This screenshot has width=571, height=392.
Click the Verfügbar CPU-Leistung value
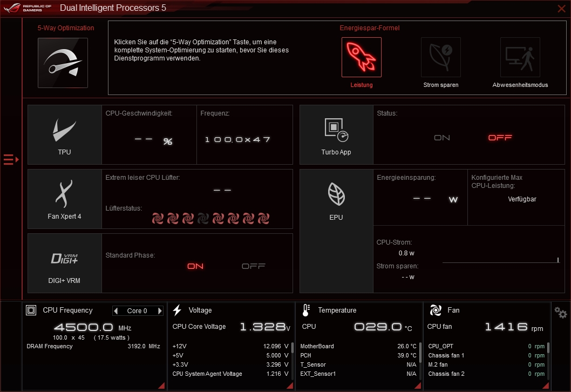[x=522, y=199]
